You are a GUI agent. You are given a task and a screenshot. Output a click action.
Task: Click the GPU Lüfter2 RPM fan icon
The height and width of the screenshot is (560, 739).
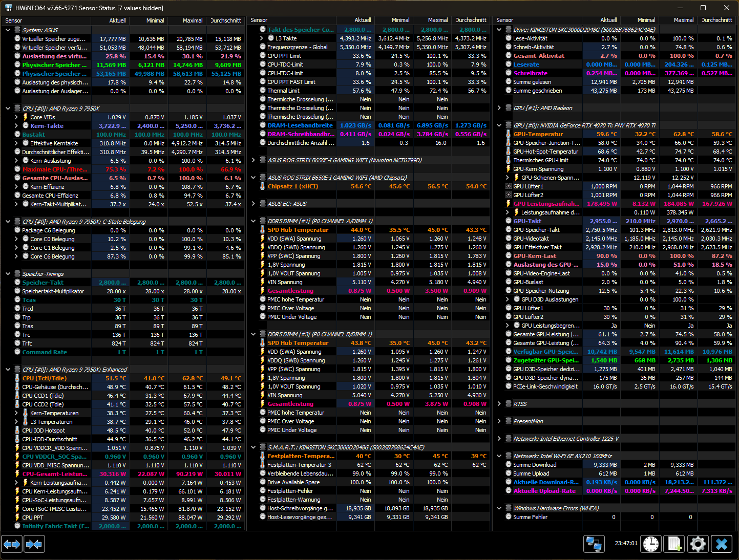[509, 195]
